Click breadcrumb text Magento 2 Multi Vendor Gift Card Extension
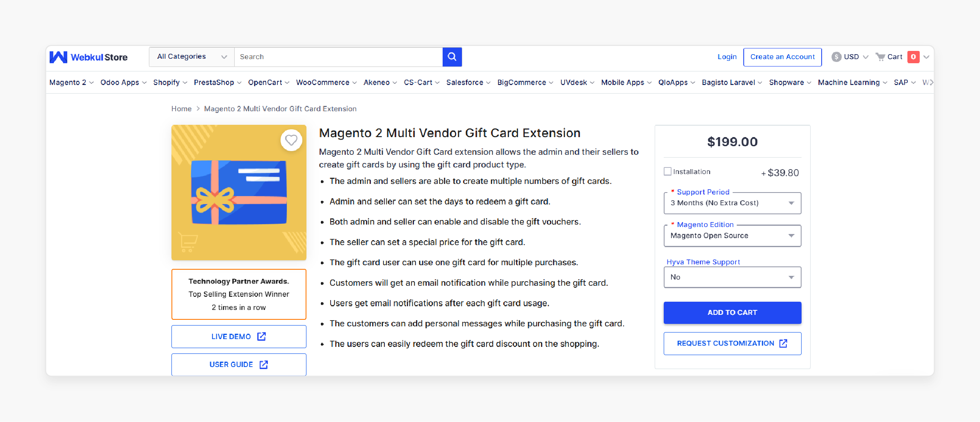 [x=280, y=109]
